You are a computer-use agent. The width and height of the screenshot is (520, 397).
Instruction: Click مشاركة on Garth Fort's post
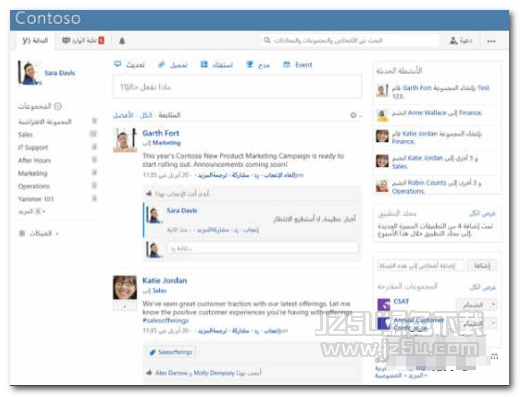[x=241, y=175]
